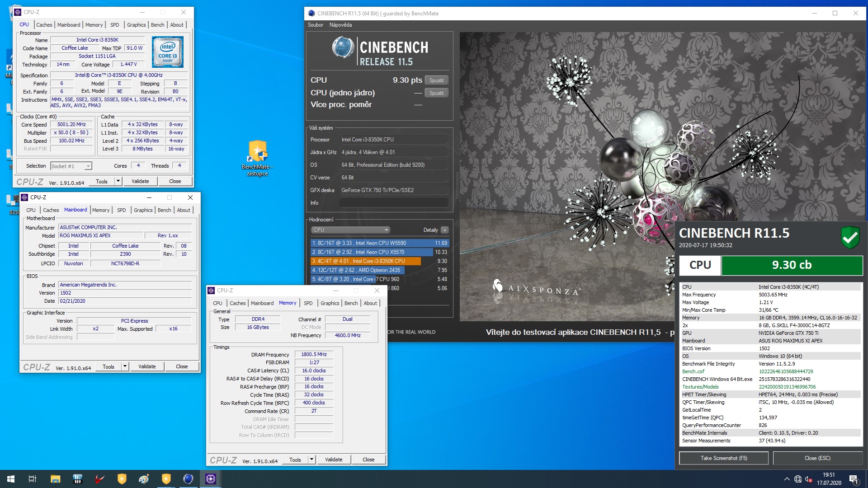Show hidden tray icons with the chevron

787,479
